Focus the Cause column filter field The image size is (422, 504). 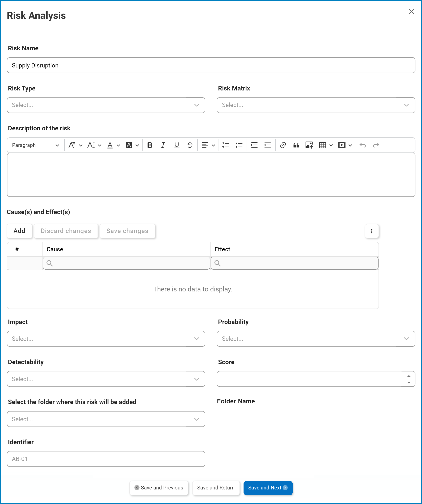(x=126, y=263)
